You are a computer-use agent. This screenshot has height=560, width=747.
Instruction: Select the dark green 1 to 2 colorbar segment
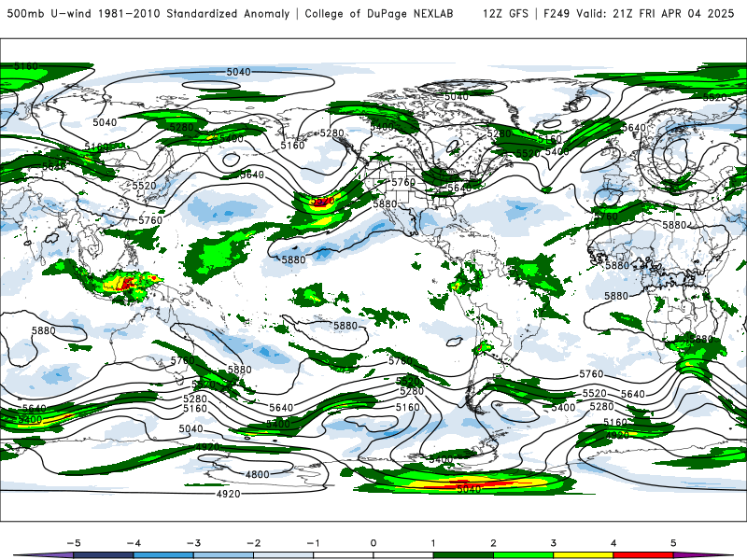[463, 555]
